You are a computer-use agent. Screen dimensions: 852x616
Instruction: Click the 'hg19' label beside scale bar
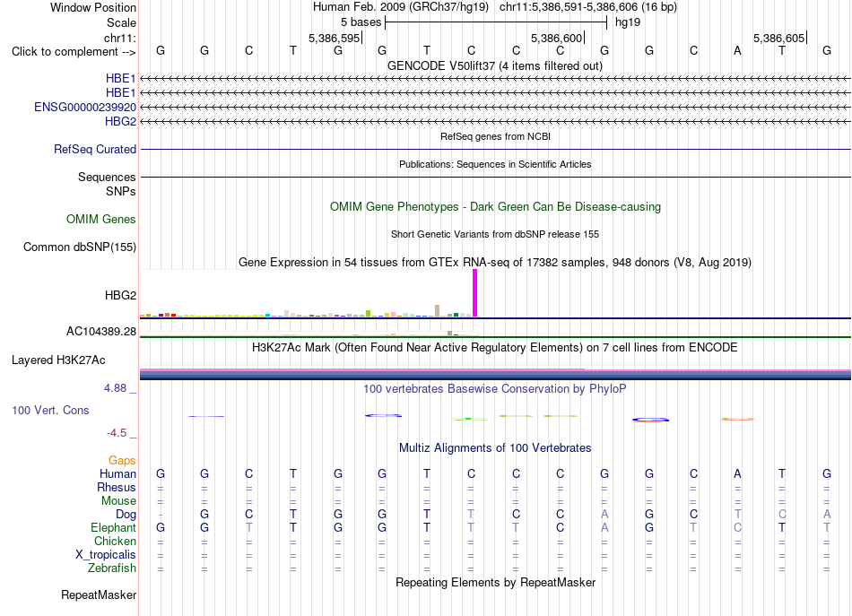pos(628,22)
